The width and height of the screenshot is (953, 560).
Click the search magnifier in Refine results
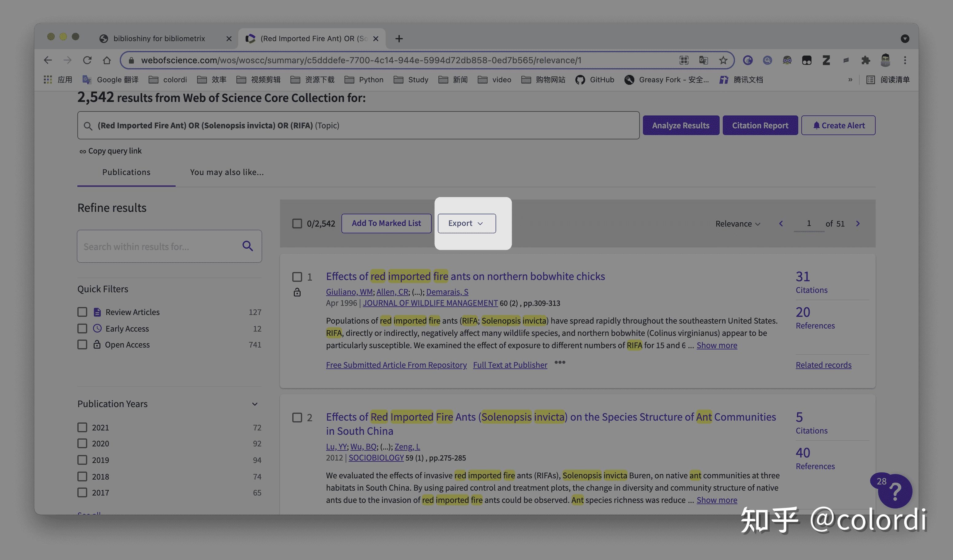[248, 246]
